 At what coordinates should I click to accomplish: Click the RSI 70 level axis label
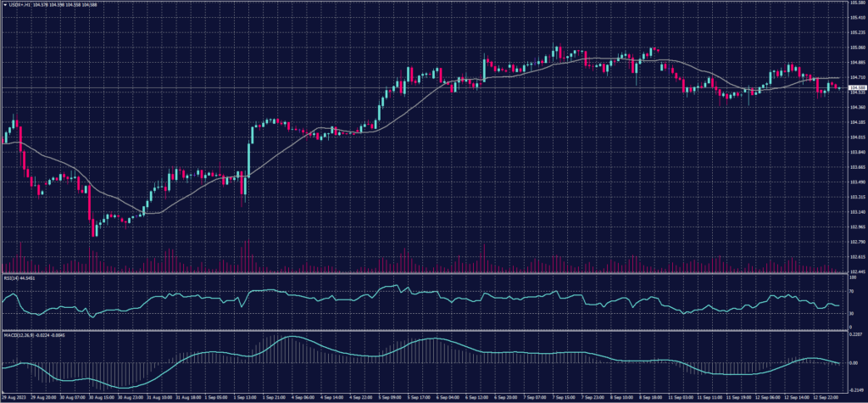pyautogui.click(x=851, y=291)
